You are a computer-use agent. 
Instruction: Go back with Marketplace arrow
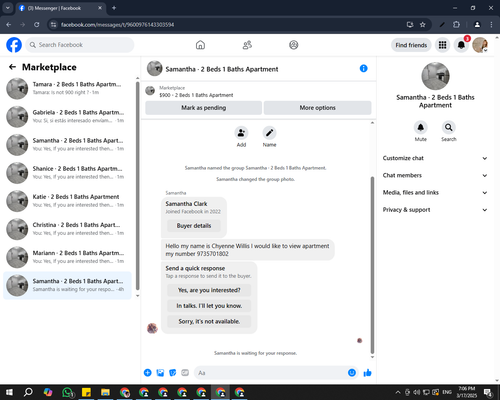(x=12, y=67)
